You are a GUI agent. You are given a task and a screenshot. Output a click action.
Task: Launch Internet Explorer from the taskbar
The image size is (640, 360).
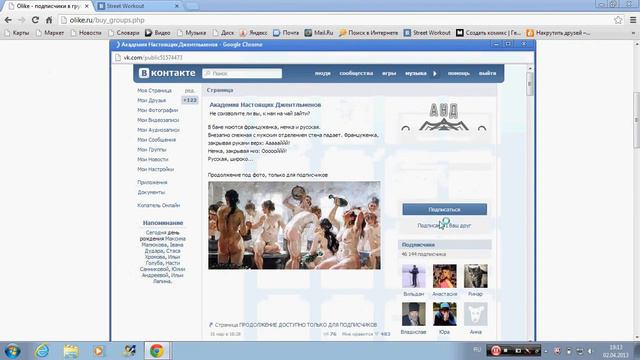click(x=42, y=351)
